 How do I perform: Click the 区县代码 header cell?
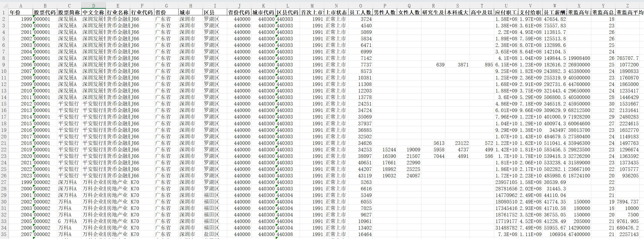click(x=288, y=12)
